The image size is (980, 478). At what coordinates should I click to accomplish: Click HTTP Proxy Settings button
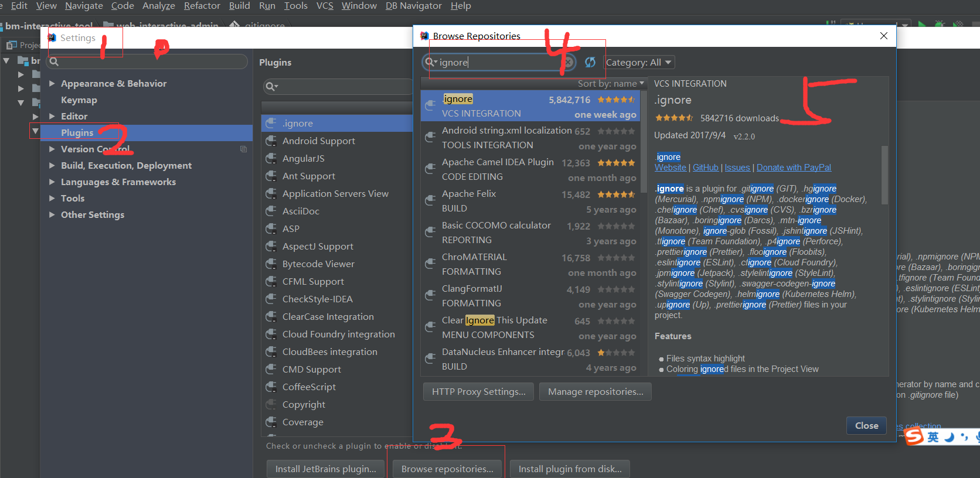click(478, 391)
